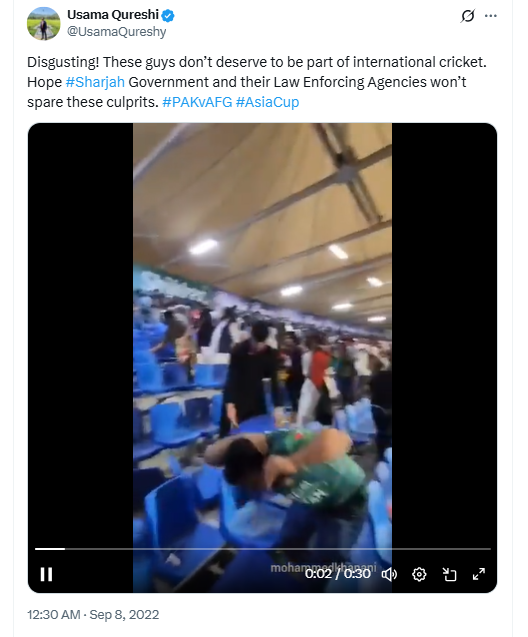528x637 pixels.
Task: Pause the video playback
Action: point(46,574)
